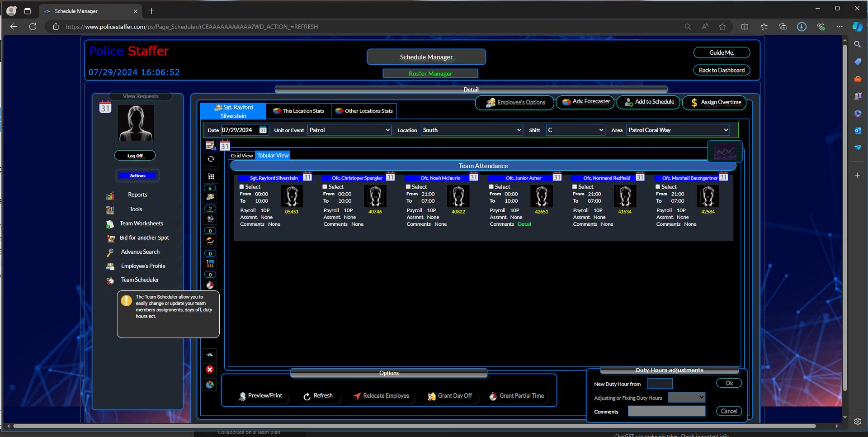Click the desk worker icon below count 2
Screen dimensions: 868x437
(x=210, y=218)
